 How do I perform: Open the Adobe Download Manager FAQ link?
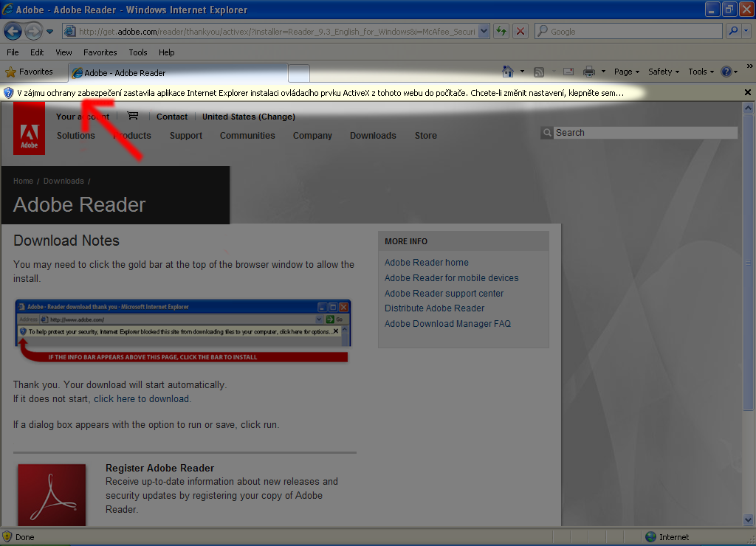(x=447, y=324)
